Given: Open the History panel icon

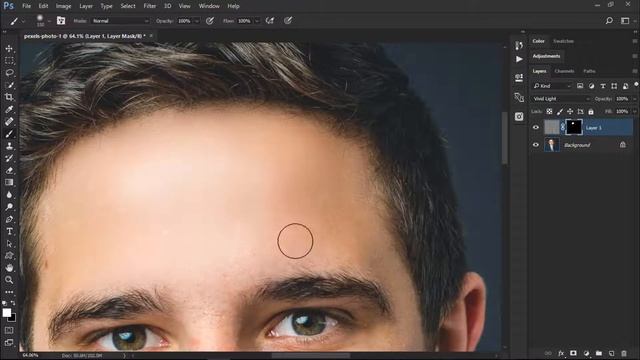Looking at the screenshot, I should point(519,46).
